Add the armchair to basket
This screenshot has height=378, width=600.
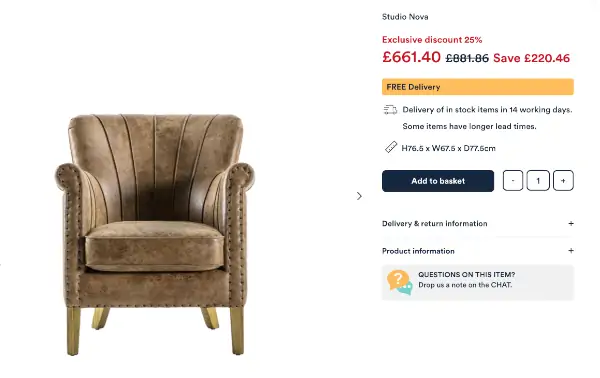click(x=438, y=181)
